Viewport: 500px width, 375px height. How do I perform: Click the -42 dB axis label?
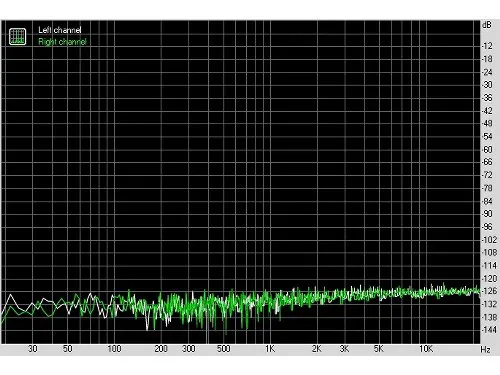coord(487,110)
